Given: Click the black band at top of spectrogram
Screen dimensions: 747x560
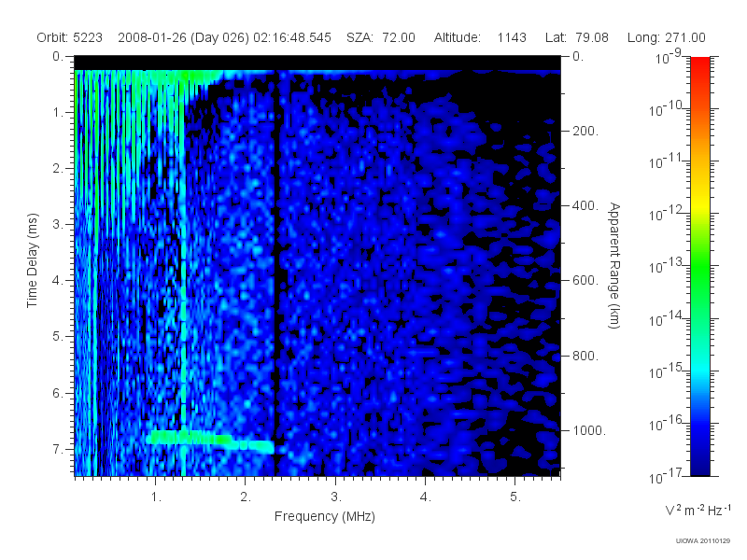Looking at the screenshot, I should tap(317, 63).
